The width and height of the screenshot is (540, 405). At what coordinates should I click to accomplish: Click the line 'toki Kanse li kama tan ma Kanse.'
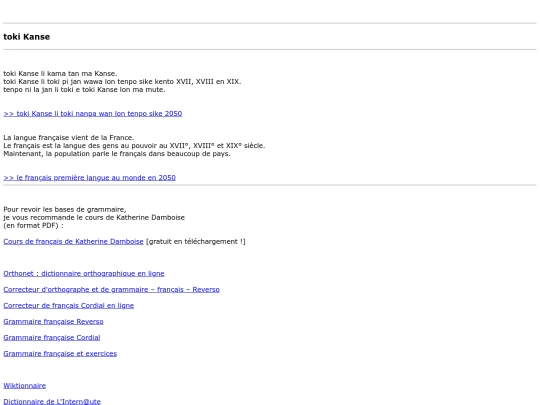click(x=60, y=73)
